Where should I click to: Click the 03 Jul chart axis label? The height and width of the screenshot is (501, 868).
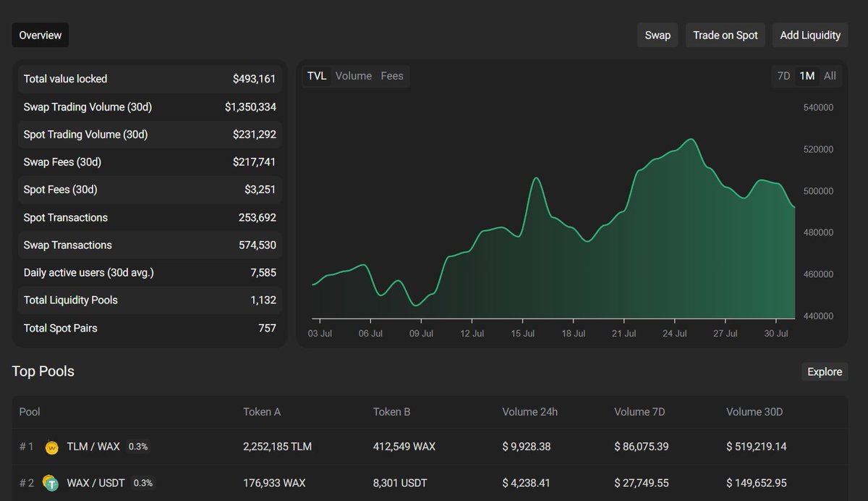point(320,334)
